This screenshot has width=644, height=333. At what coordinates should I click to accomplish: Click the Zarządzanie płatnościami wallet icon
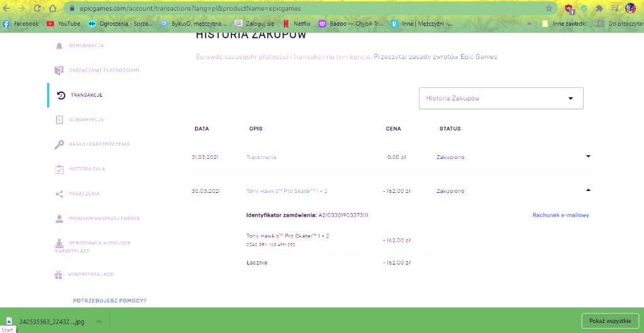click(59, 70)
